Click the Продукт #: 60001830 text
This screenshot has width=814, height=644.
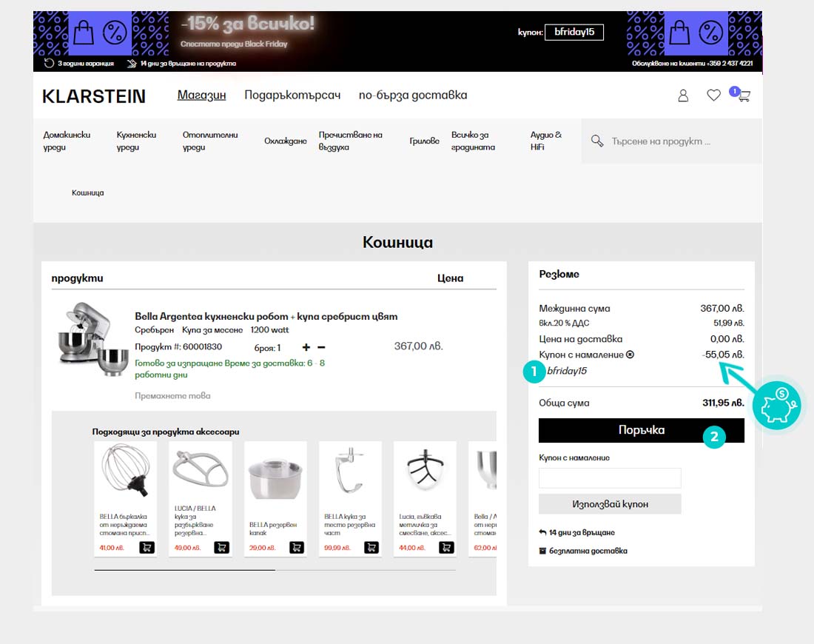[178, 347]
